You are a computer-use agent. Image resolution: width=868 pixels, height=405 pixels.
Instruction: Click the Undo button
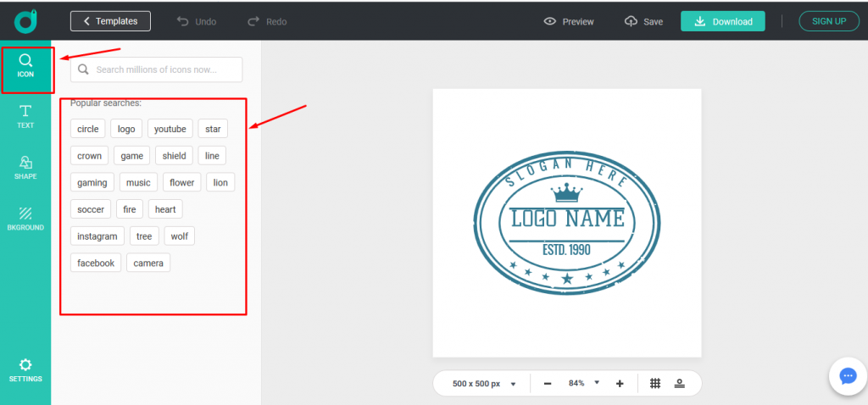[197, 21]
